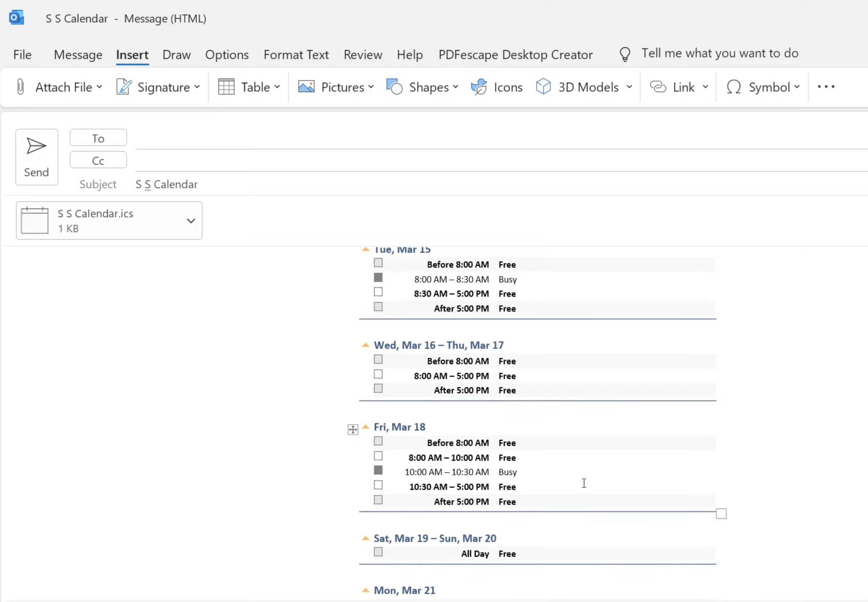Click the Sat, Mar 19 – Sun, Mar 20 heading
The image size is (868, 602).
coord(435,538)
